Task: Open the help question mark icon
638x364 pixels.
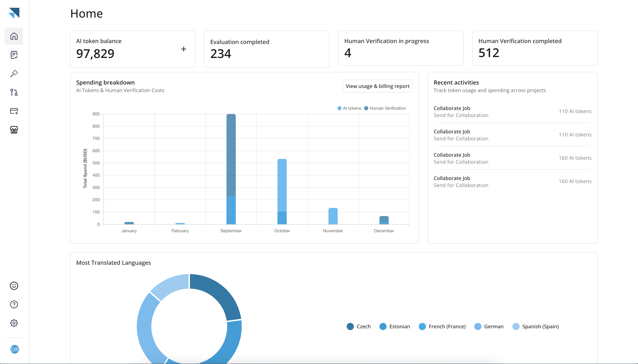Action: (x=14, y=304)
